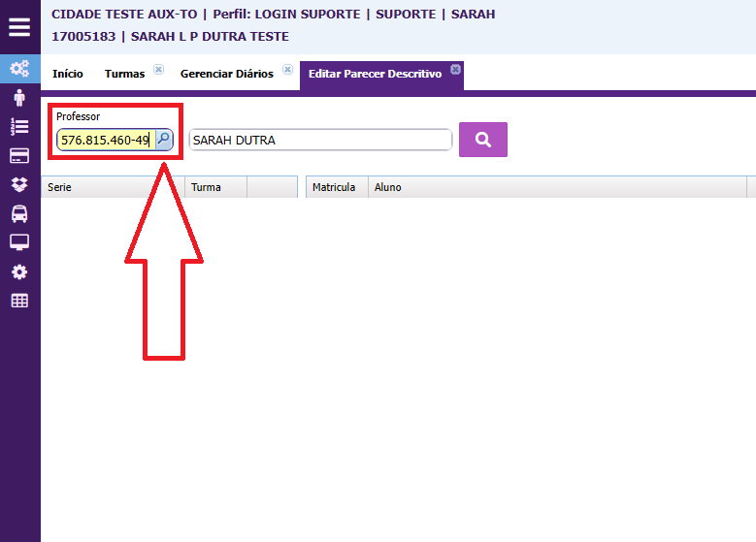Select the bus transport sidebar icon
The image size is (756, 542).
(x=19, y=213)
